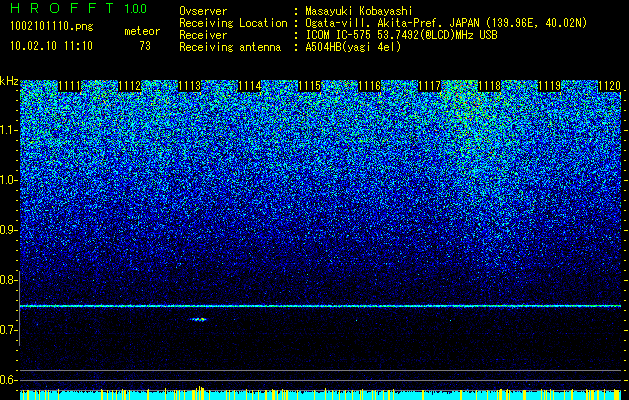Viewport: 629px width, 400px height.
Task: Click the 1115 time marker
Action: [310, 86]
